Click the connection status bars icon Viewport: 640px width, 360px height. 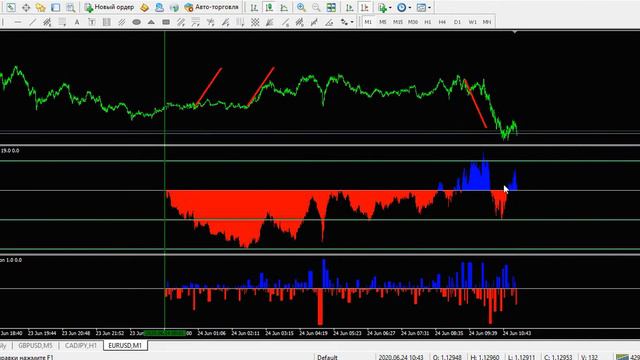tap(622, 357)
